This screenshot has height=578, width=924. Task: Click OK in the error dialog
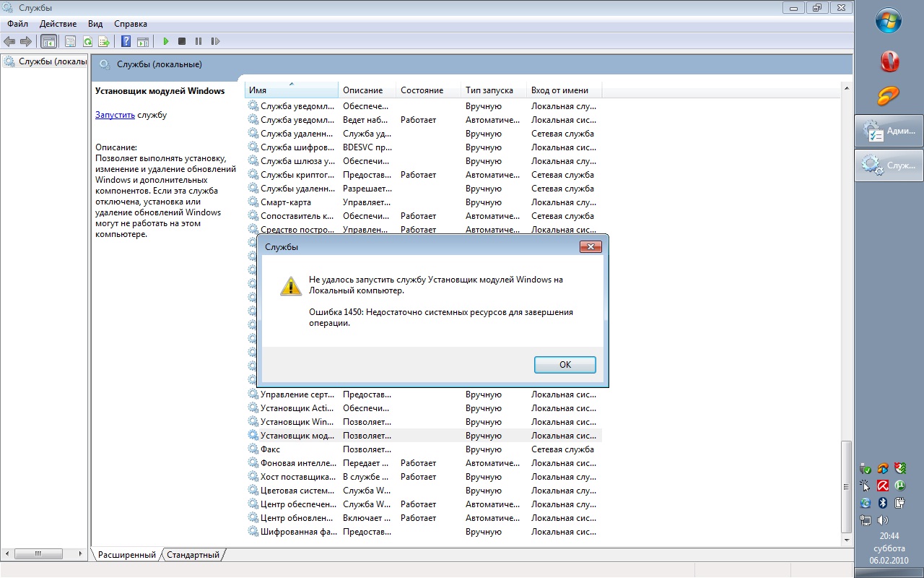click(565, 365)
